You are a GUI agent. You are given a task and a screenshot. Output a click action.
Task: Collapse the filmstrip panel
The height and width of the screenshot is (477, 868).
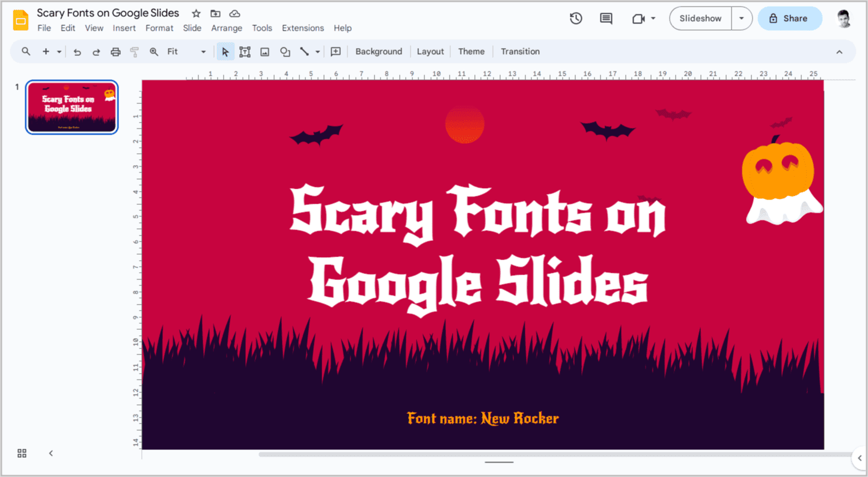(x=51, y=453)
